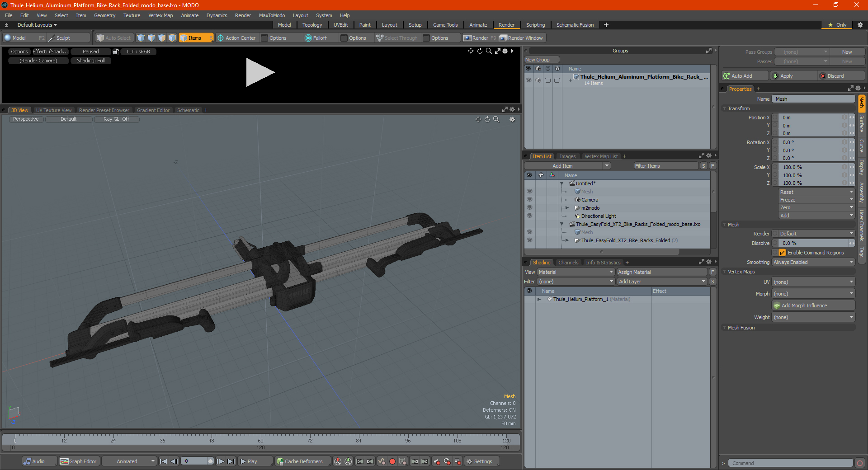The image size is (868, 470).
Task: Open timeline Settings button
Action: pos(481,461)
